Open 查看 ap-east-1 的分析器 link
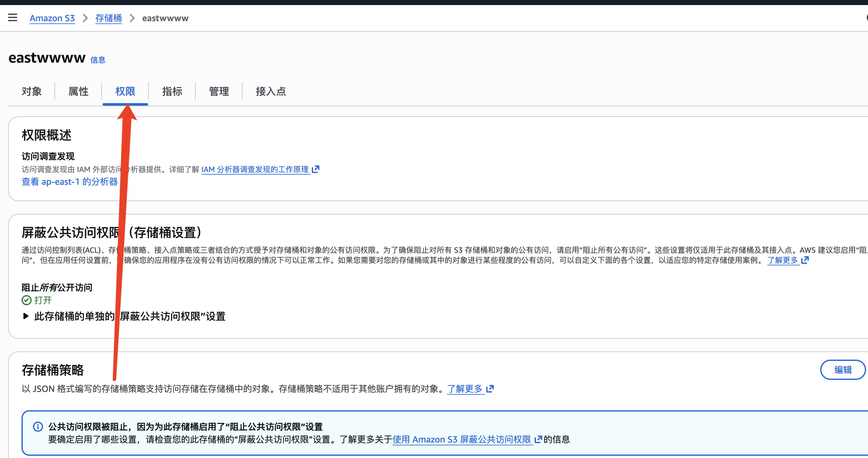 tap(70, 182)
